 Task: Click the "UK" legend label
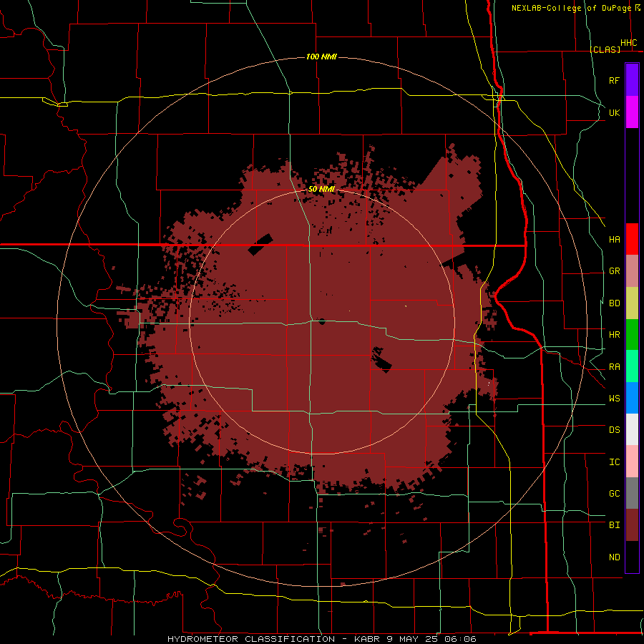[x=615, y=112]
